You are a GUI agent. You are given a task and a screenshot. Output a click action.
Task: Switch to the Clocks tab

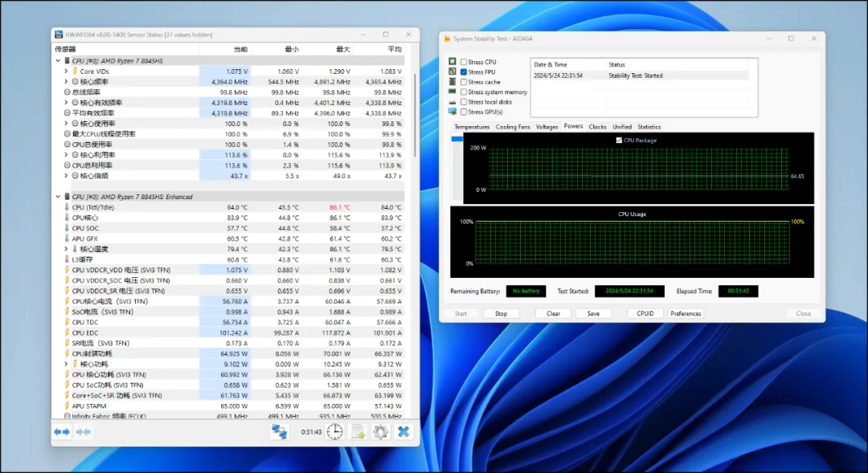click(x=597, y=127)
